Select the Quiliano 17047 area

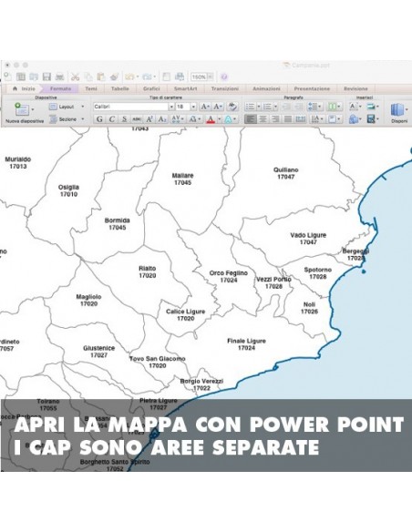point(285,173)
